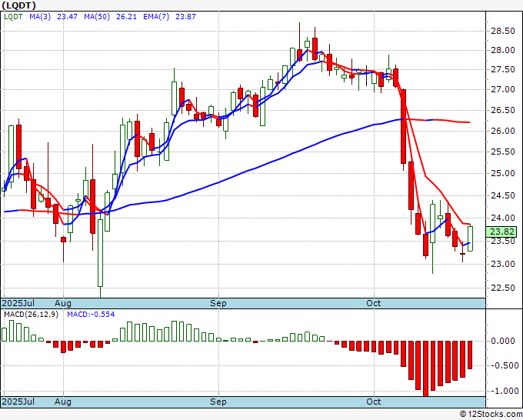Click the 27.50 price axis label
The image size is (523, 420).
click(x=503, y=69)
